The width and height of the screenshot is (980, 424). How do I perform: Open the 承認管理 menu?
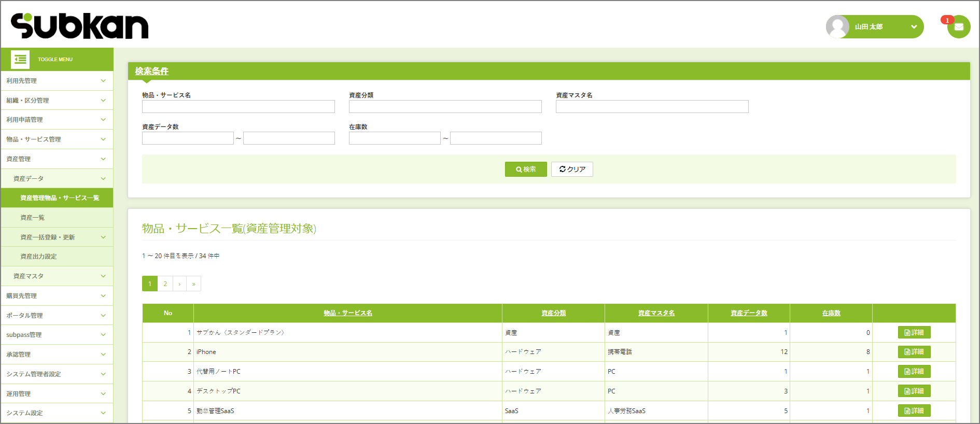click(x=57, y=355)
